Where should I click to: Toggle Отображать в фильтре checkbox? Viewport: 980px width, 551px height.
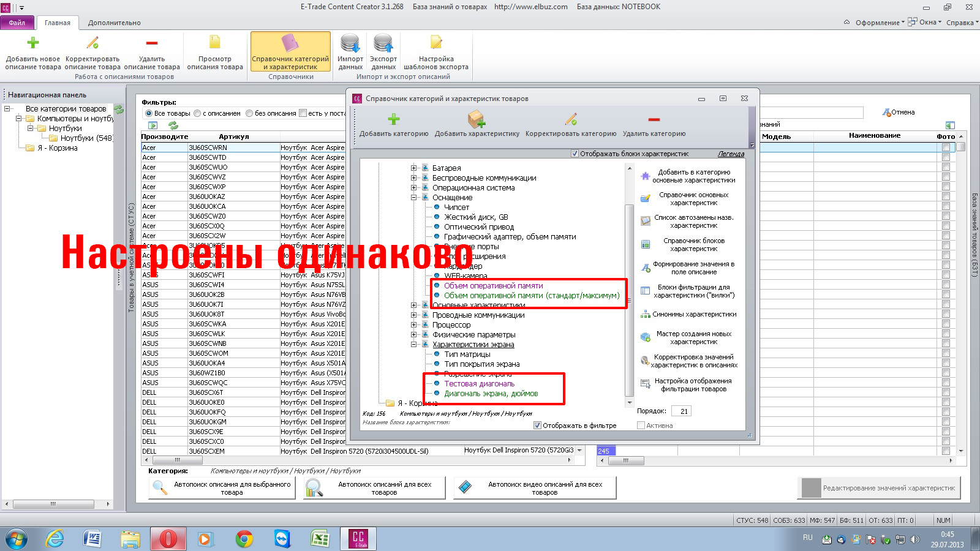(x=537, y=425)
